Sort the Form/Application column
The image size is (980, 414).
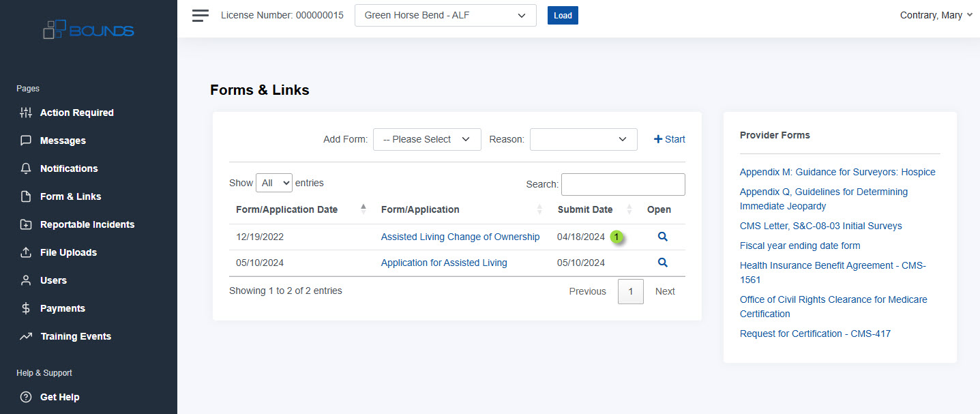pos(539,209)
